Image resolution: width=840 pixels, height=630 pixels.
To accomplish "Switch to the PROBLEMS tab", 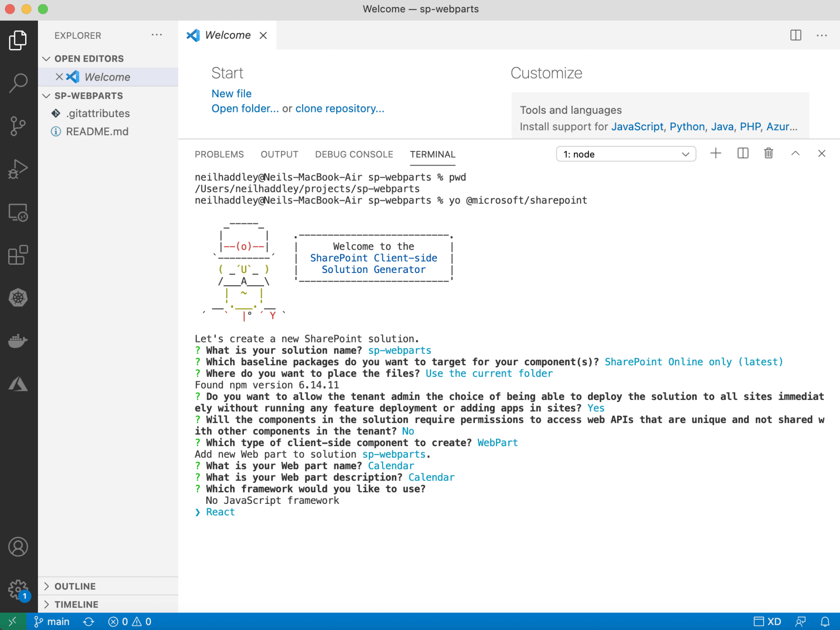I will point(219,155).
